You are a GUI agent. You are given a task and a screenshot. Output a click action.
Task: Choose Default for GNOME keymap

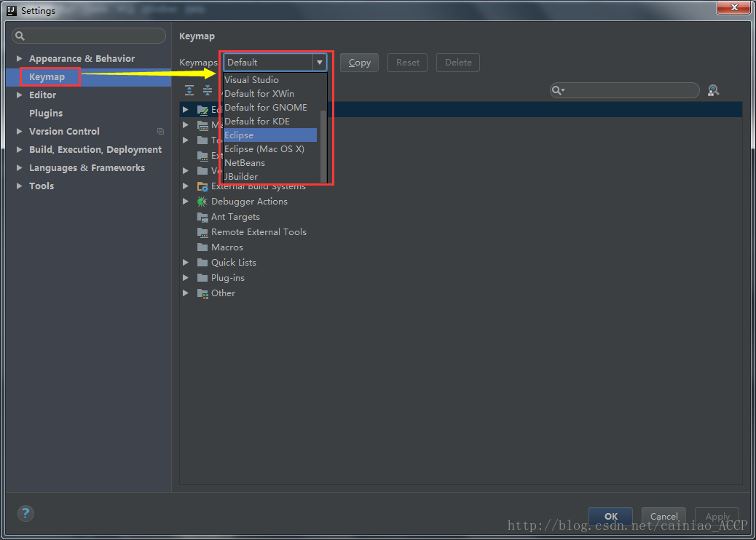(x=270, y=108)
